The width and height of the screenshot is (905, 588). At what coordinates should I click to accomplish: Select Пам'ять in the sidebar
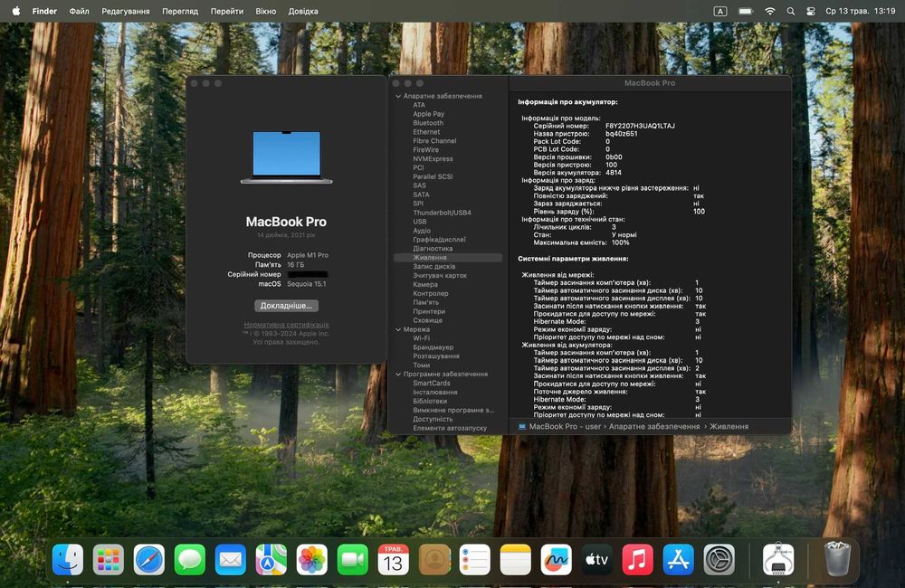point(426,302)
